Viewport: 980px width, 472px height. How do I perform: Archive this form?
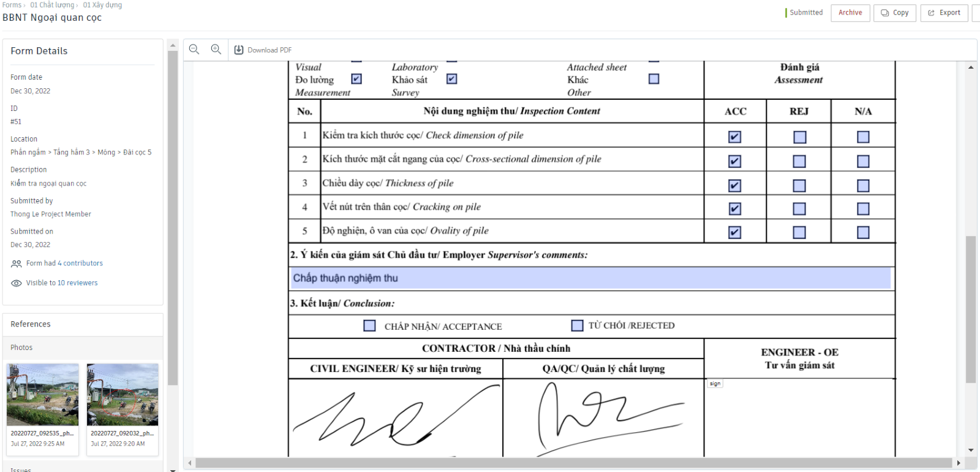pyautogui.click(x=850, y=13)
